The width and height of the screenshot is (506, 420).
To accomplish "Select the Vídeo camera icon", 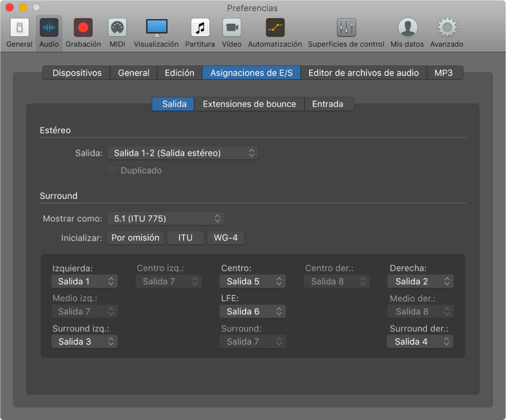I will point(232,28).
